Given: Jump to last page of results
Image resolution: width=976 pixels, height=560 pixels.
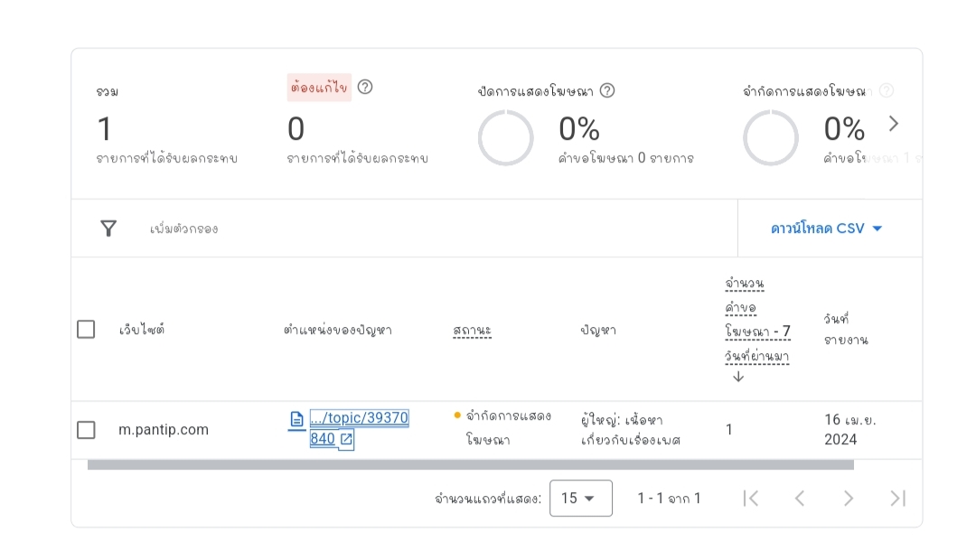Looking at the screenshot, I should point(897,499).
